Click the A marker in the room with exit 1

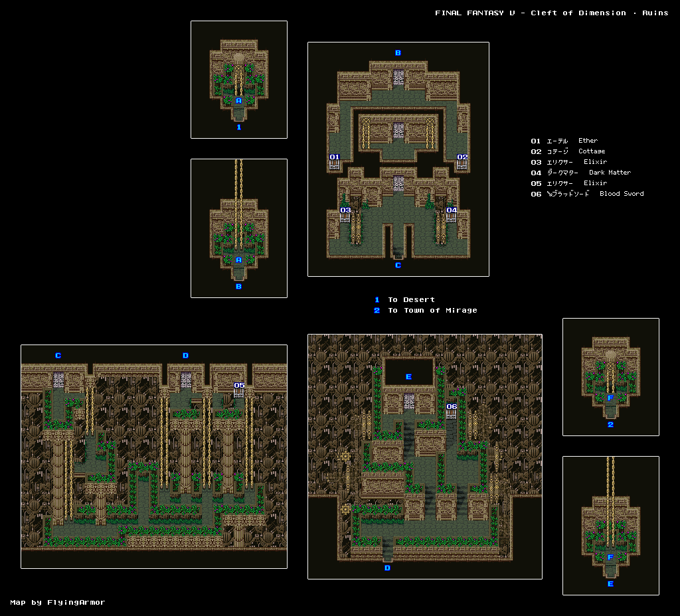click(238, 101)
